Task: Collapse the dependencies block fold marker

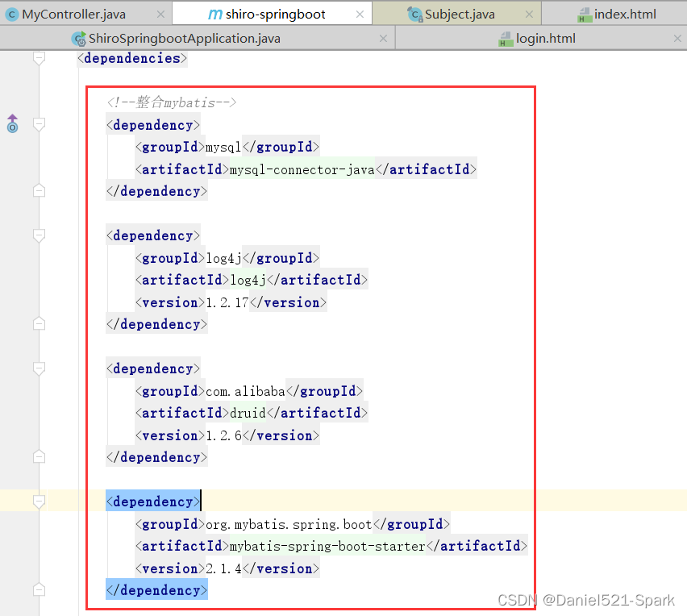Action: click(x=39, y=58)
